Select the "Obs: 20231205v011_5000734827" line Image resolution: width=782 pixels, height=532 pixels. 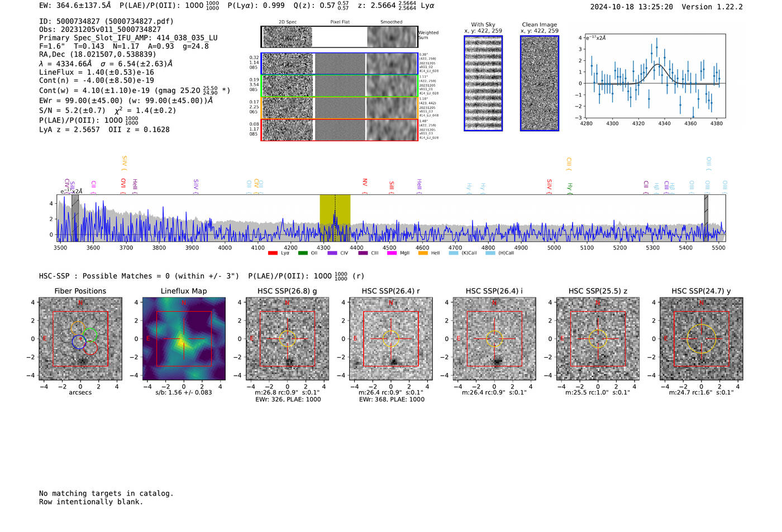pos(100,30)
